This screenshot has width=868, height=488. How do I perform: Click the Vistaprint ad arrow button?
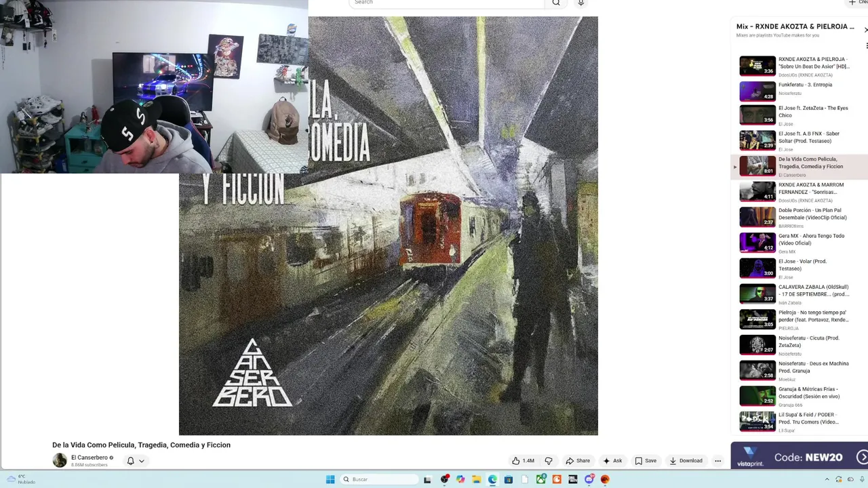point(863,457)
